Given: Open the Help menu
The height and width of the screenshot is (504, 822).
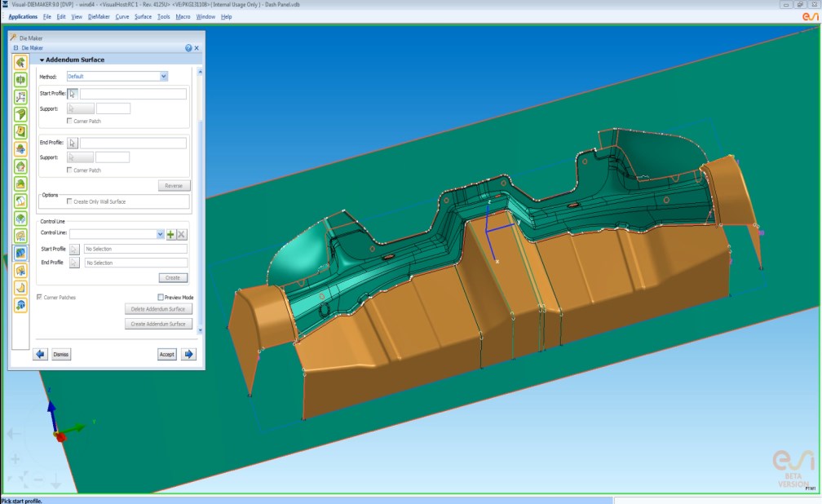Looking at the screenshot, I should click(x=227, y=17).
